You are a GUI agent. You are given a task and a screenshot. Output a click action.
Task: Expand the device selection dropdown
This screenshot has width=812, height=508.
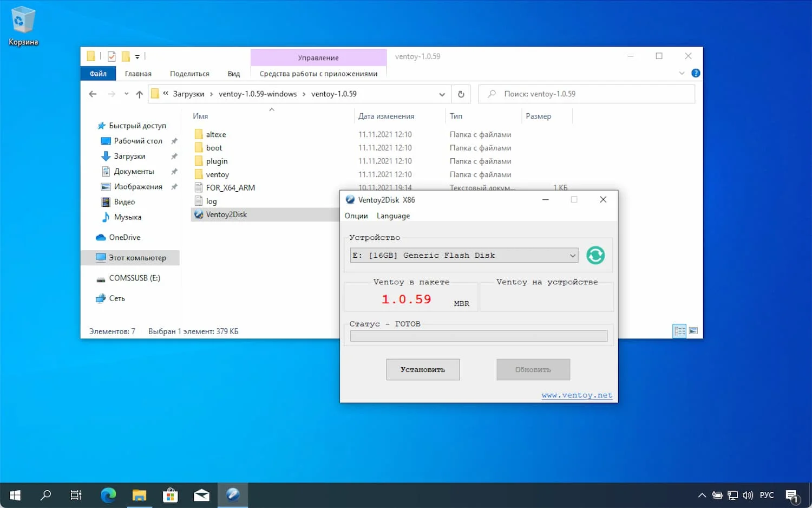point(572,256)
